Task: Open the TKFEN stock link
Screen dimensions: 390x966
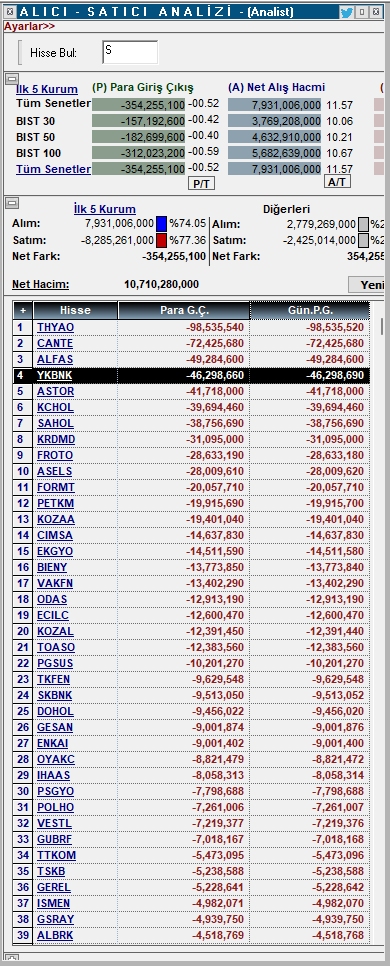Action: pyautogui.click(x=54, y=680)
